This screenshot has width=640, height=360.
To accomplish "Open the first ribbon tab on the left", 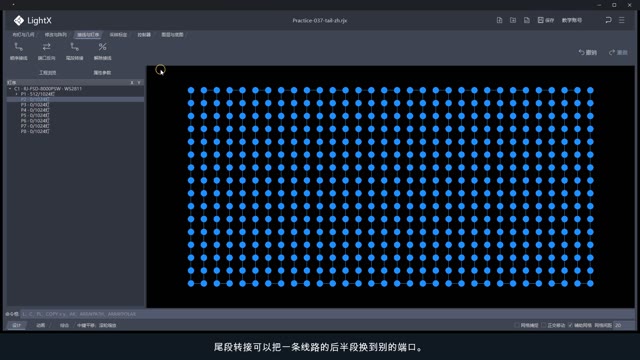I will point(23,35).
